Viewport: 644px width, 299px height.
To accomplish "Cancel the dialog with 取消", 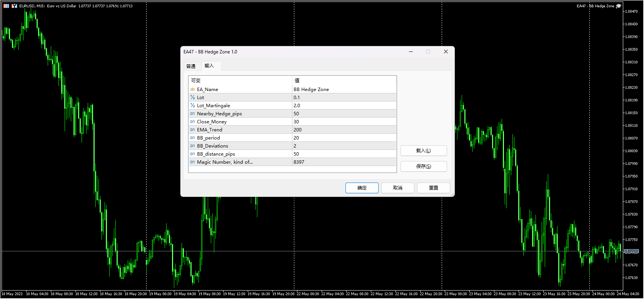I will click(x=397, y=188).
